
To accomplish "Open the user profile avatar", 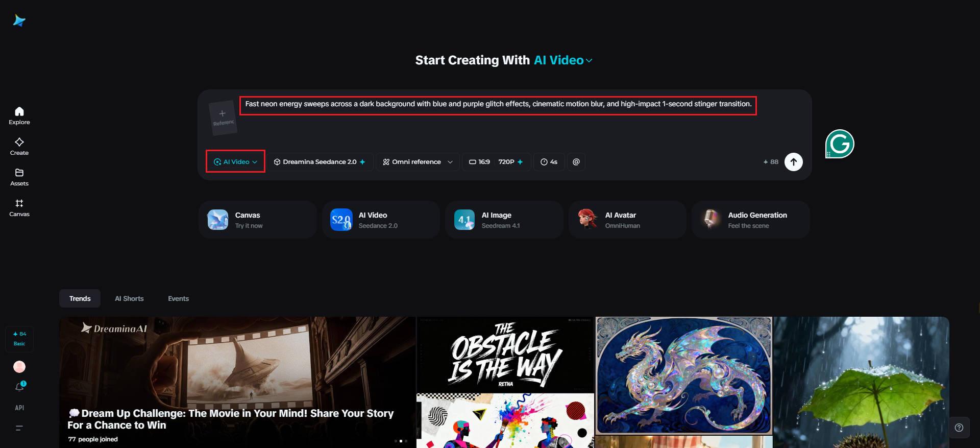I will pyautogui.click(x=19, y=367).
